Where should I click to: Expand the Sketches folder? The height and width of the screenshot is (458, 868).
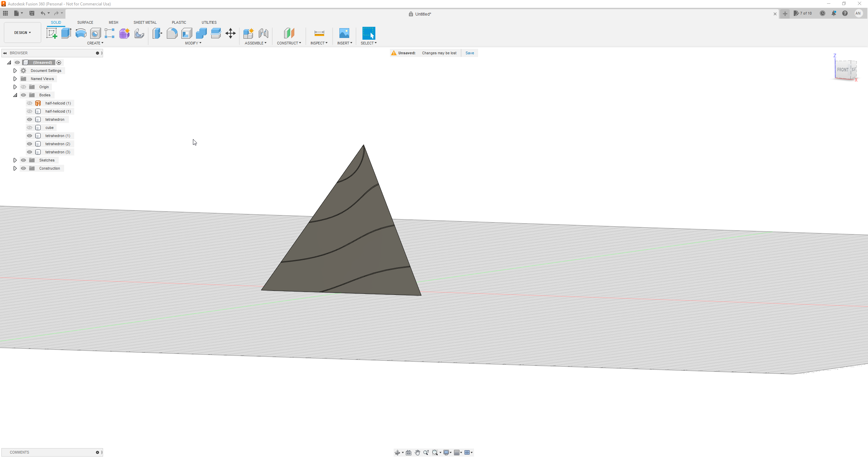pyautogui.click(x=14, y=160)
